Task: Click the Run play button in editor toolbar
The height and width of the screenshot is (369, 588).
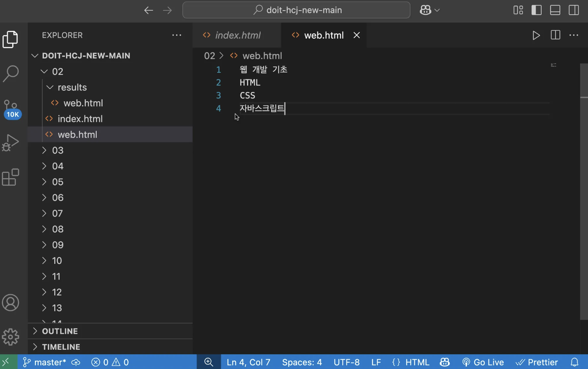Action: point(536,35)
